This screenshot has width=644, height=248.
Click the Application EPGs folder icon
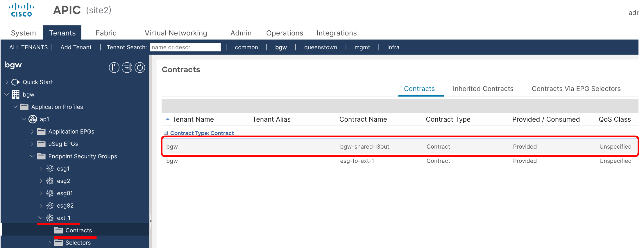41,132
